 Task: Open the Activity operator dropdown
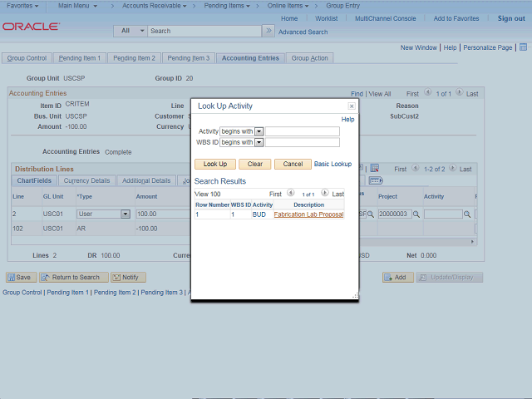(x=259, y=131)
